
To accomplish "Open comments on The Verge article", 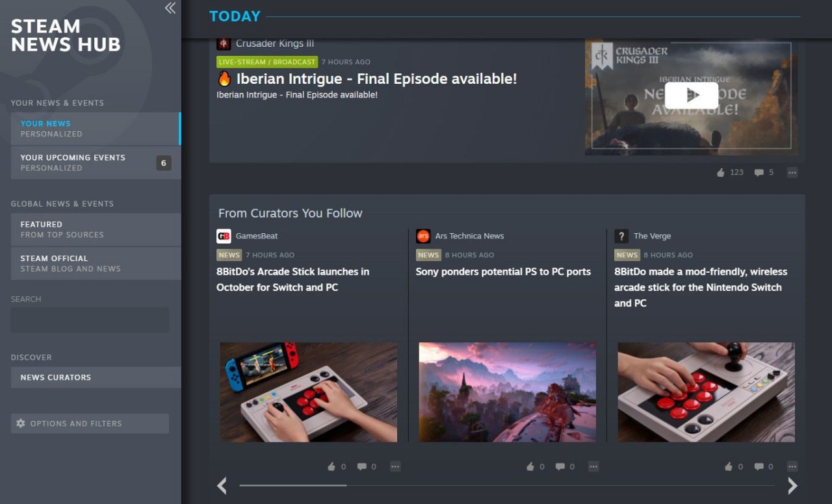I will click(x=759, y=466).
